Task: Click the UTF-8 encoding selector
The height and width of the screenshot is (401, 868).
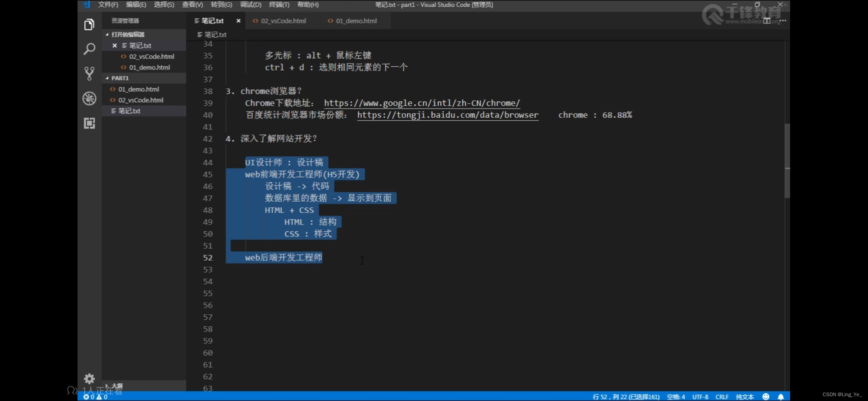Action: 700,397
